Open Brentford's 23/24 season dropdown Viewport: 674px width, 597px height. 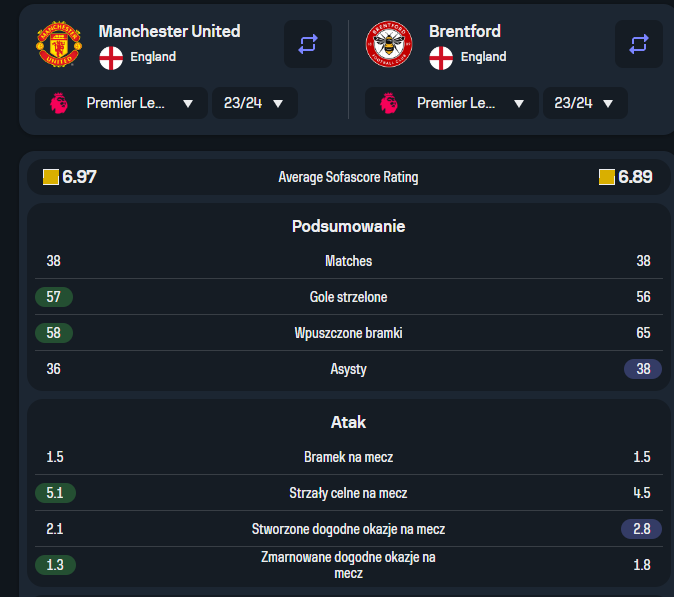pyautogui.click(x=585, y=103)
